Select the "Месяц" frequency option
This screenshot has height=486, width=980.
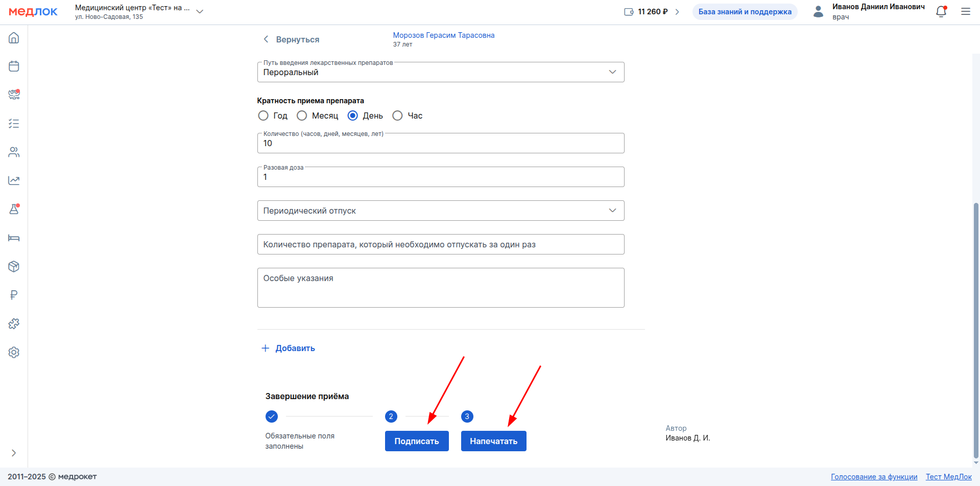click(x=302, y=116)
